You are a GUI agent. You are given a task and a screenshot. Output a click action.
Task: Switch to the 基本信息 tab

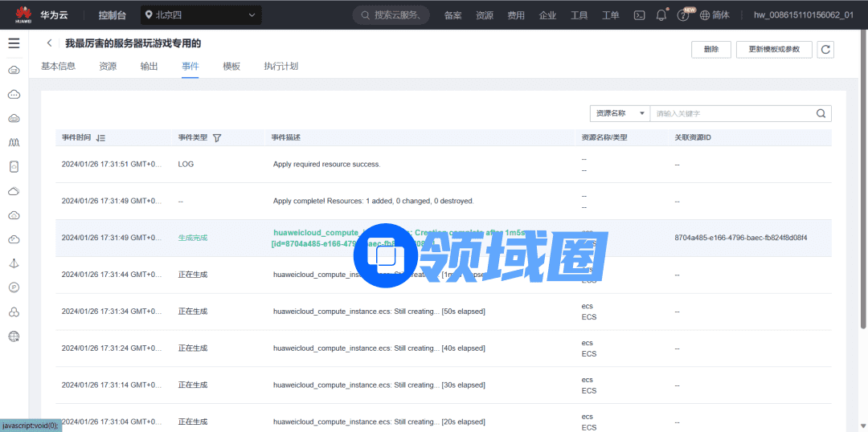pos(58,67)
